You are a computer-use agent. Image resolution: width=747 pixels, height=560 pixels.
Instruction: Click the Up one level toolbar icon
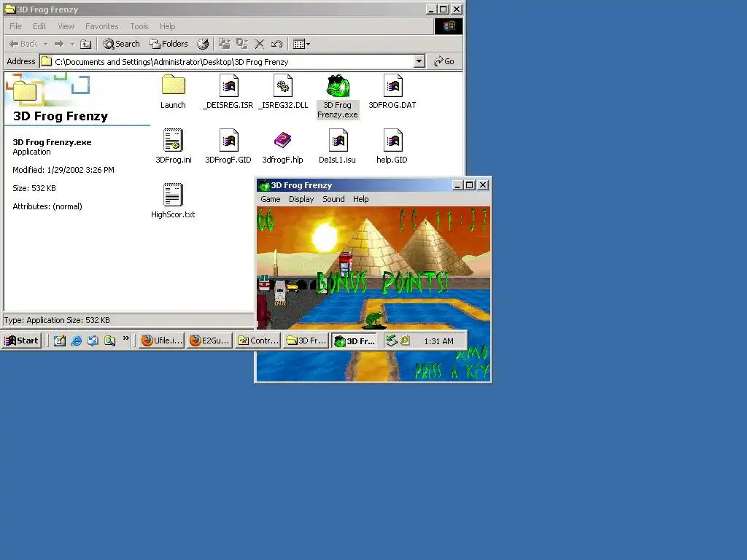[86, 44]
